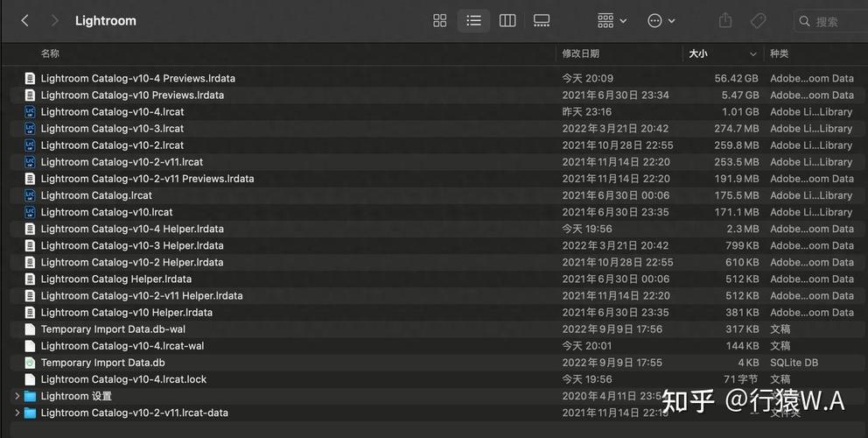This screenshot has height=438, width=868.
Task: Switch to list view
Action: [473, 20]
